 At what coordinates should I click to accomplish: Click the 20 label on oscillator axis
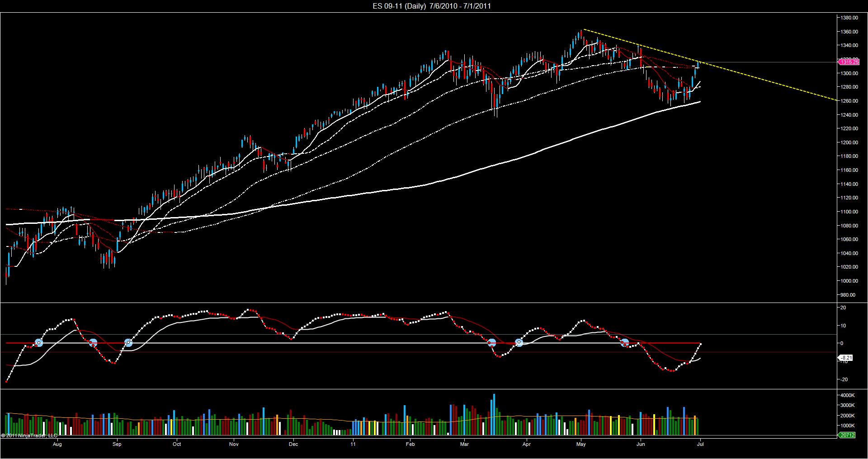(843, 308)
